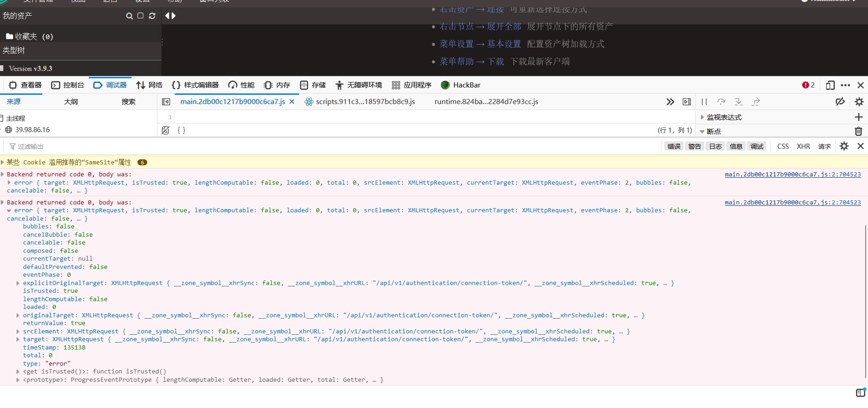Screen dimensions: 868x408
Task: Close the split console
Action: (x=861, y=146)
